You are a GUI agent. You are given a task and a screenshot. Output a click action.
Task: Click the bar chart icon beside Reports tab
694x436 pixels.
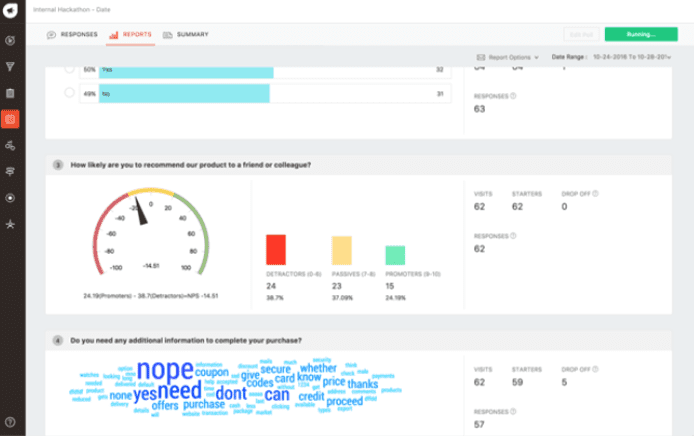pos(114,35)
